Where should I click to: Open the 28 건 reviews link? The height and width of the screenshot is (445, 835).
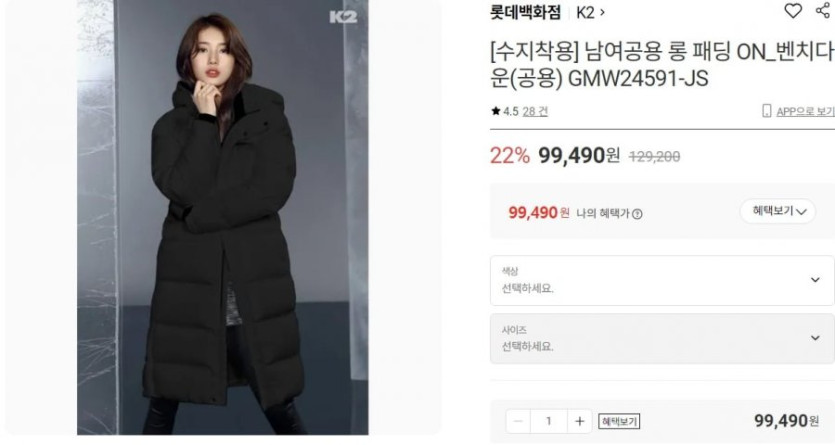coord(535,111)
